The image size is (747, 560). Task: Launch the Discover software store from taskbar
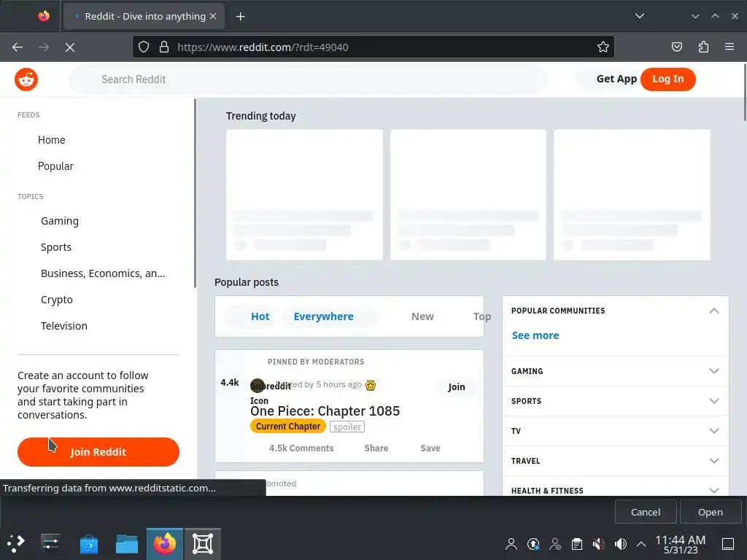pos(88,544)
